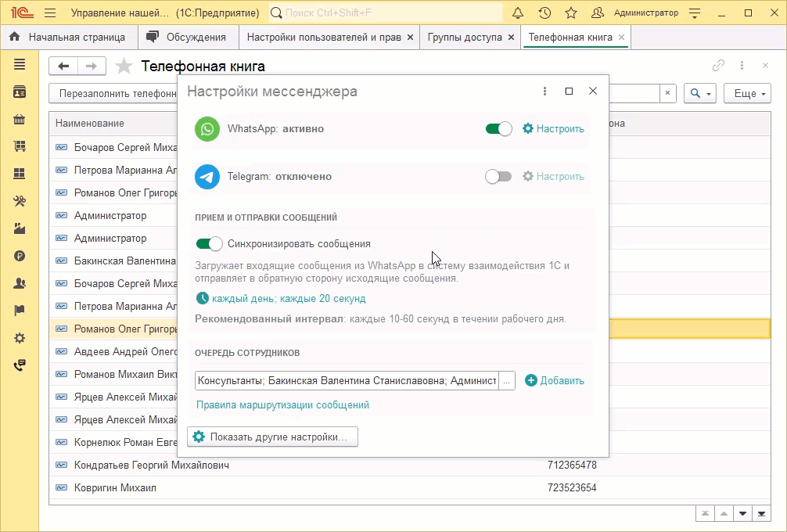
Task: Click the favorites star in title bar
Action: pyautogui.click(x=571, y=13)
